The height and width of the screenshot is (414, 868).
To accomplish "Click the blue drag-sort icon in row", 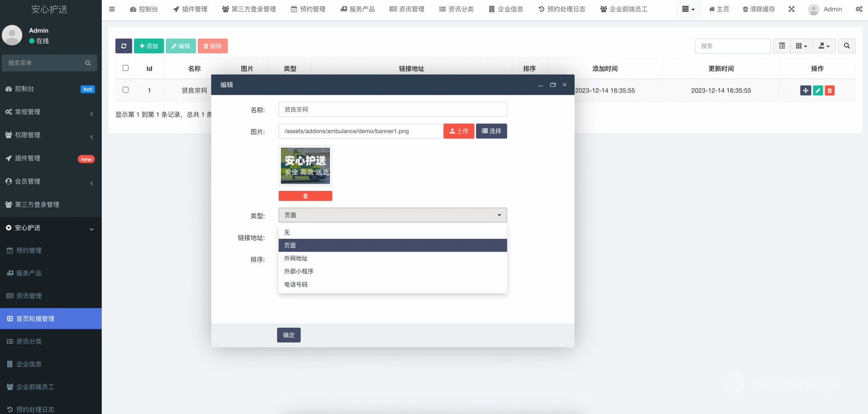I will [805, 91].
